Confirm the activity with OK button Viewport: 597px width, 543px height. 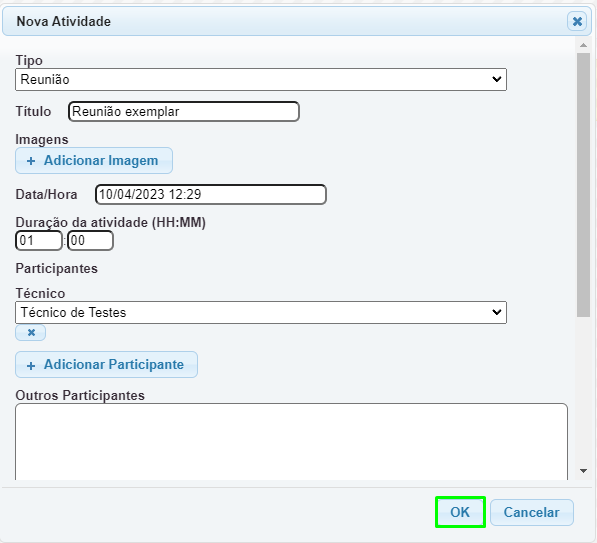pos(460,512)
